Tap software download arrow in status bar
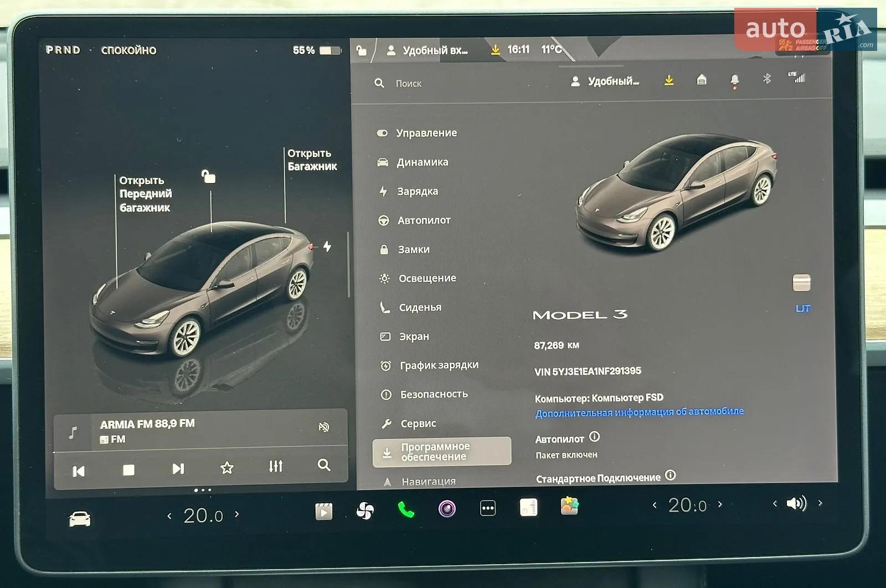Viewport: 886px width, 588px height. click(x=495, y=50)
